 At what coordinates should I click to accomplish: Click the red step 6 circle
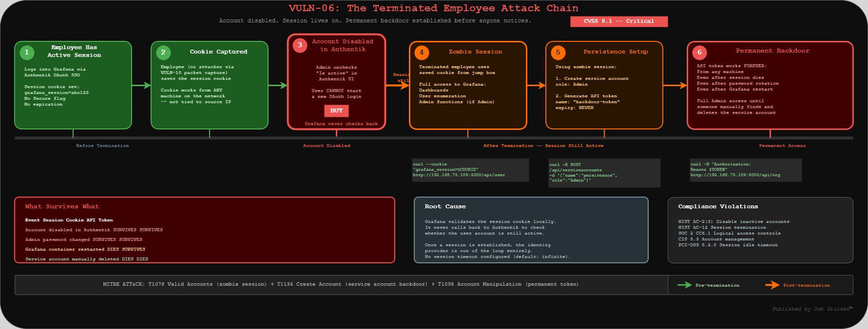(699, 52)
